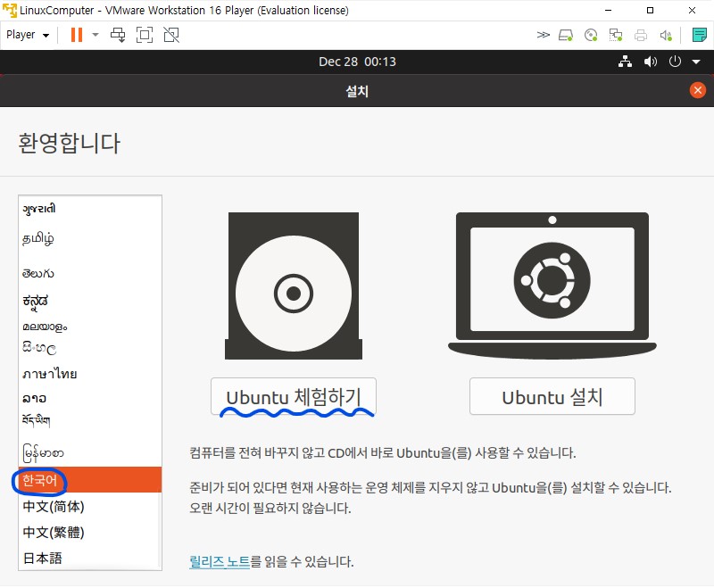Click the CD disc illustration

pos(294,286)
